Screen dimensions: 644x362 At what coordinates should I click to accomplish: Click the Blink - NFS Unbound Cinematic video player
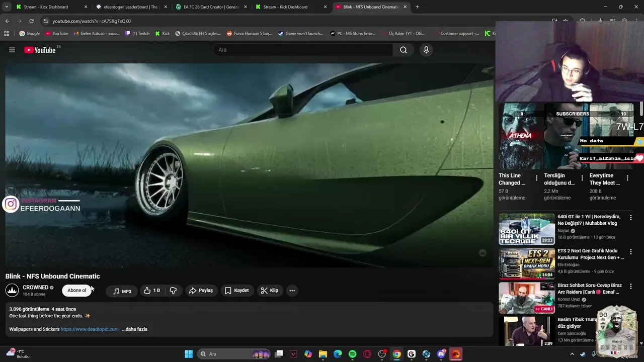click(x=249, y=165)
